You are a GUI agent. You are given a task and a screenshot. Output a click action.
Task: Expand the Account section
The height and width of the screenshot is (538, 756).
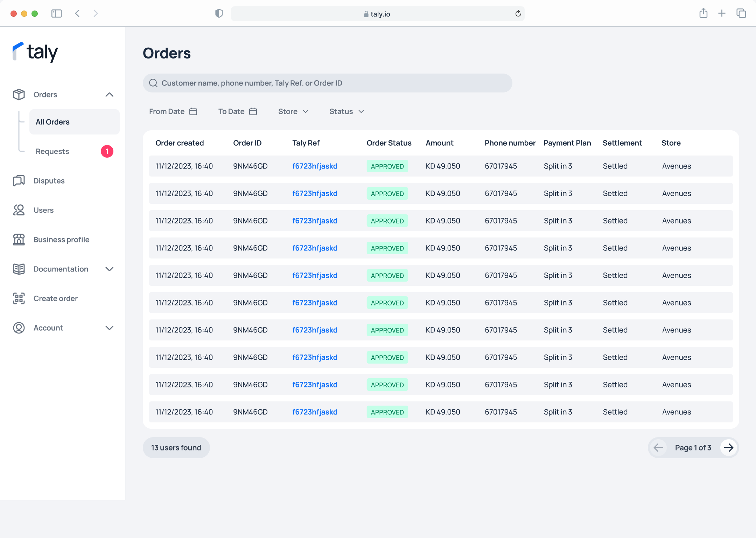point(110,328)
